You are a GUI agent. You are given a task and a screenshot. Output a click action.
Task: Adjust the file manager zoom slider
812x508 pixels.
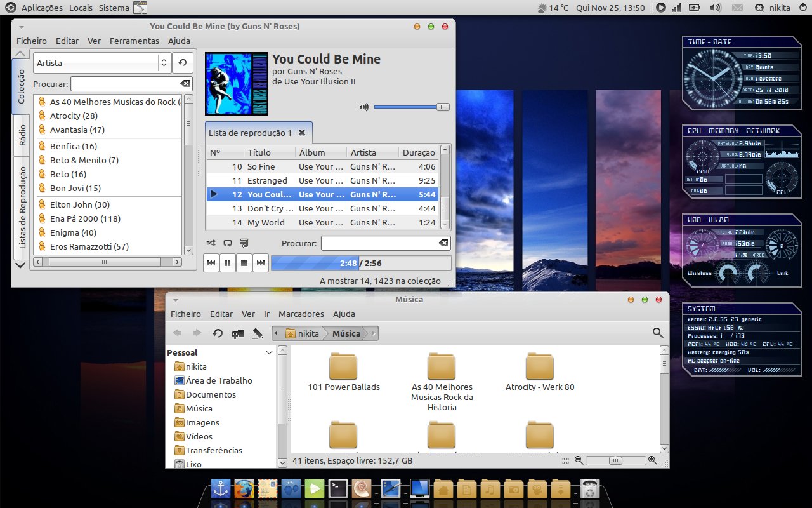click(615, 460)
